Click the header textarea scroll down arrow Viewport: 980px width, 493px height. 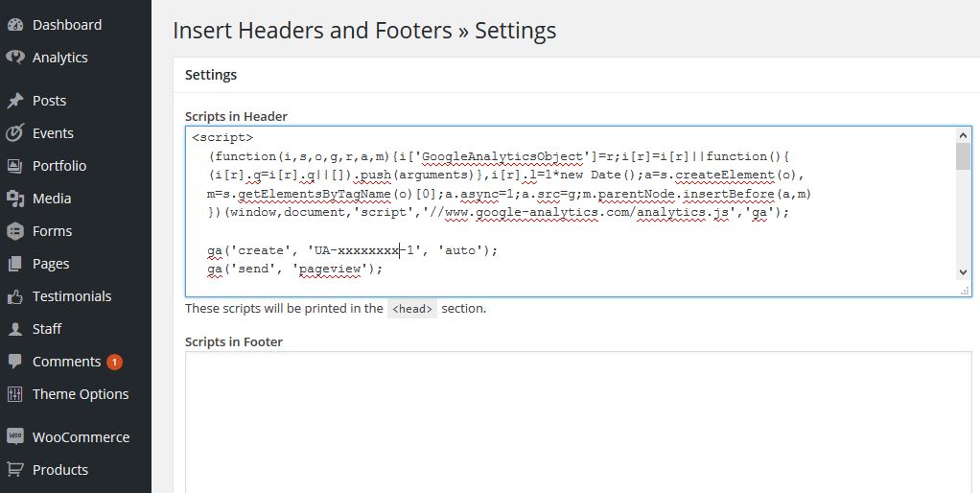963,271
